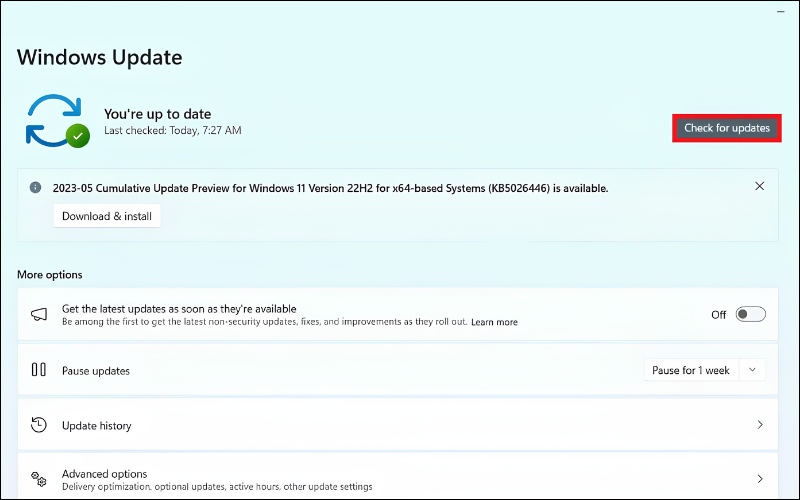The image size is (800, 500).
Task: Expand the pause duration dropdown arrow
Action: [752, 370]
